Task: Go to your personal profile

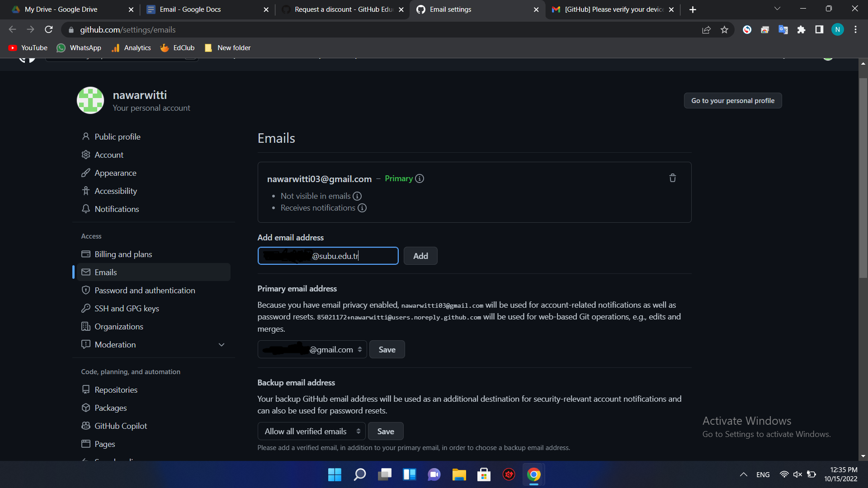Action: point(732,100)
